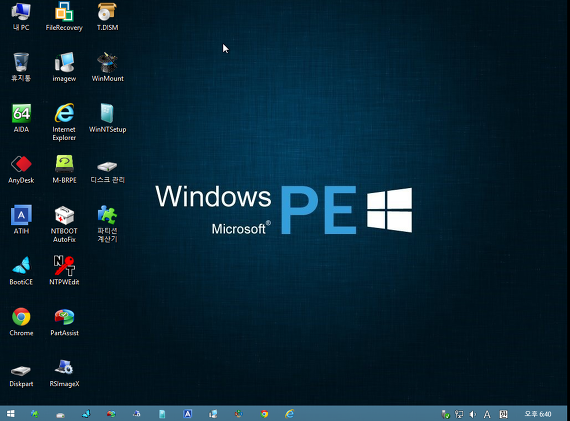This screenshot has height=421, width=570.
Task: Click the Korean IME tray icon
Action: pos(503,414)
